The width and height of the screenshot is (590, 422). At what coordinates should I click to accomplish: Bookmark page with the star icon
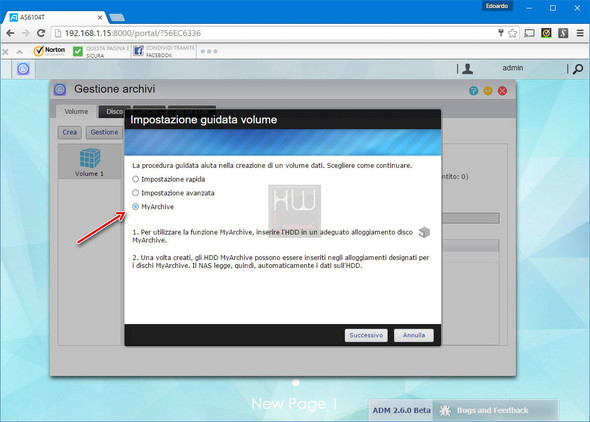click(x=512, y=33)
